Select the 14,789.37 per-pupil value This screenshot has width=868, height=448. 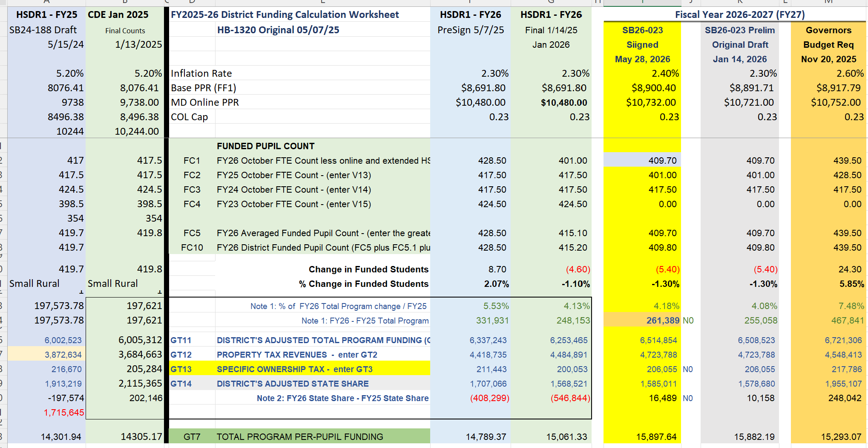486,436
